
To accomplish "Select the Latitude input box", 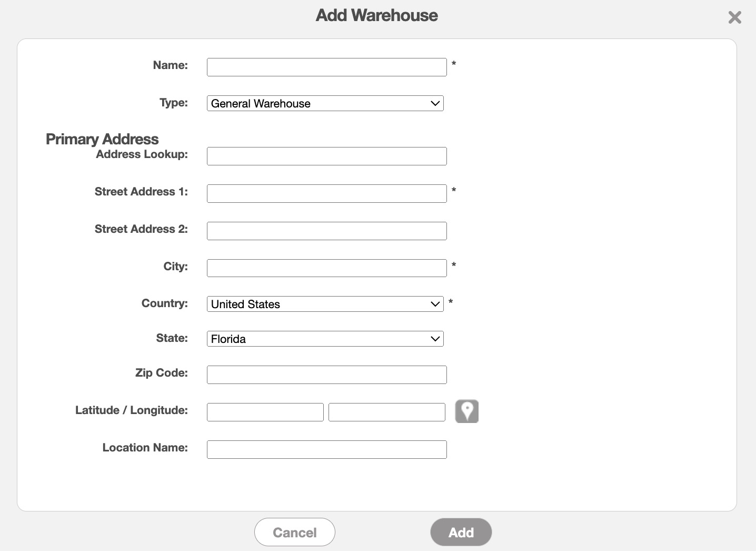I will (x=265, y=412).
